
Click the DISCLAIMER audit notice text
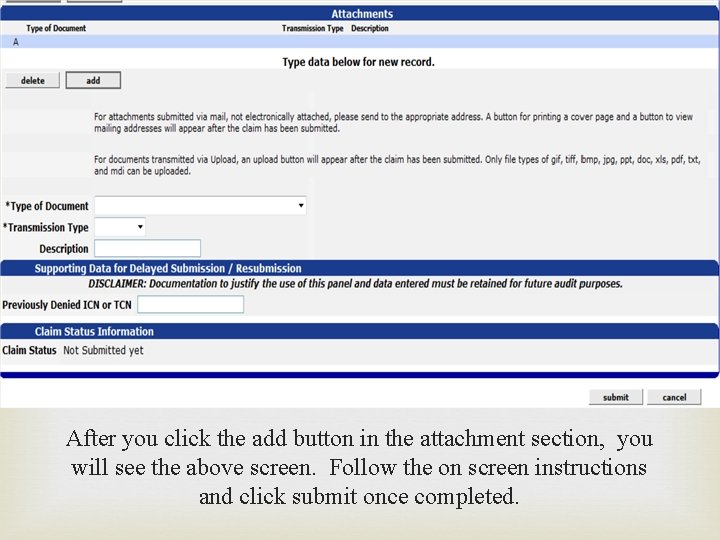(x=355, y=284)
